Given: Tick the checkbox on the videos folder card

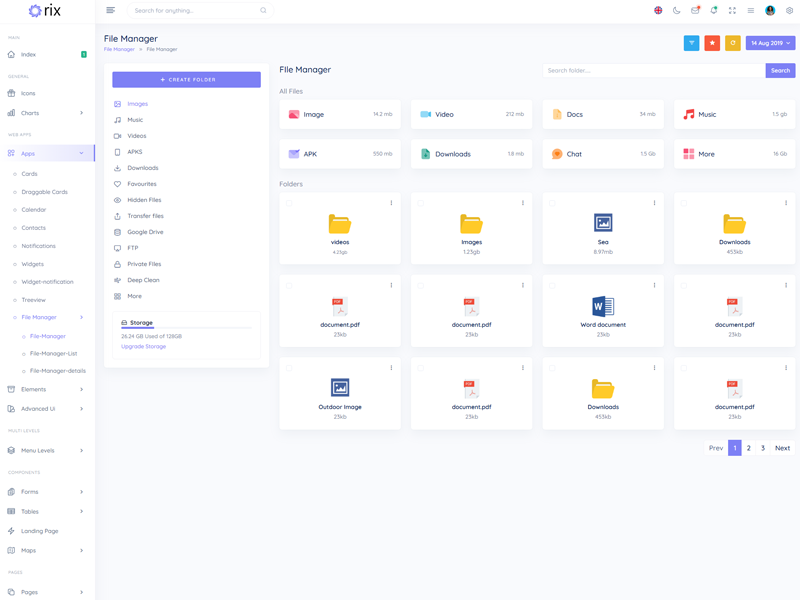Looking at the screenshot, I should click(x=290, y=203).
